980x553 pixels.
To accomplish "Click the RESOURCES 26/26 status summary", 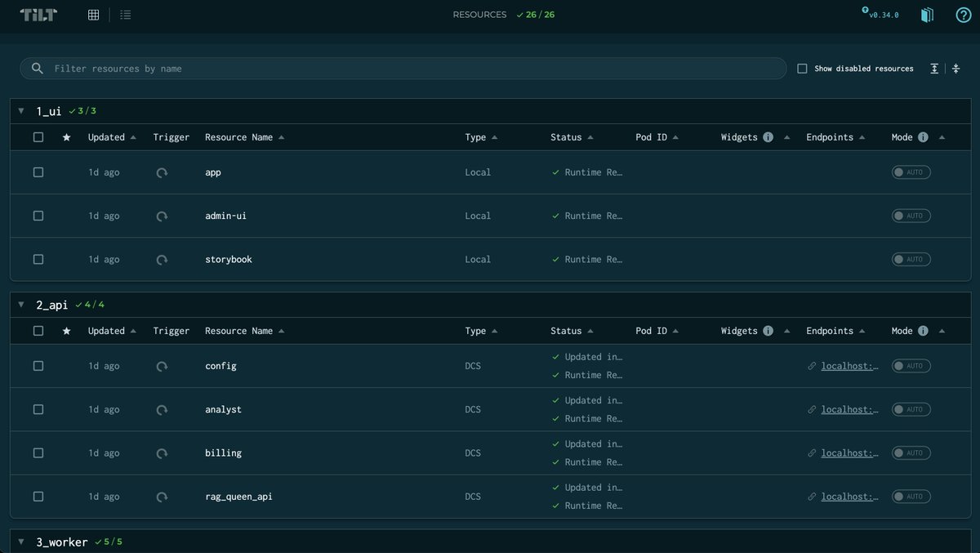I will click(504, 15).
